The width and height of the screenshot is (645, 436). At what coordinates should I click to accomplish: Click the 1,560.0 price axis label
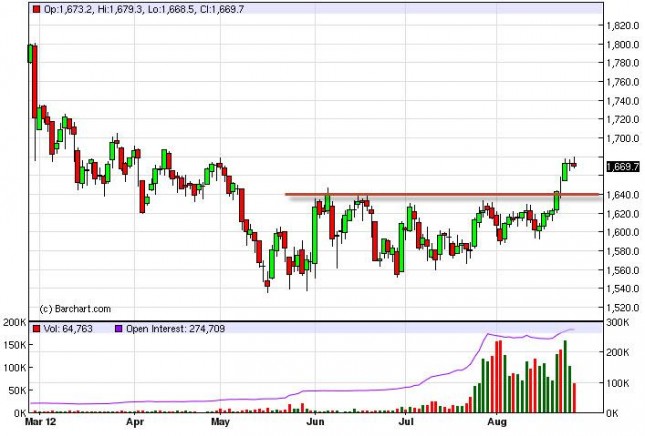point(623,270)
